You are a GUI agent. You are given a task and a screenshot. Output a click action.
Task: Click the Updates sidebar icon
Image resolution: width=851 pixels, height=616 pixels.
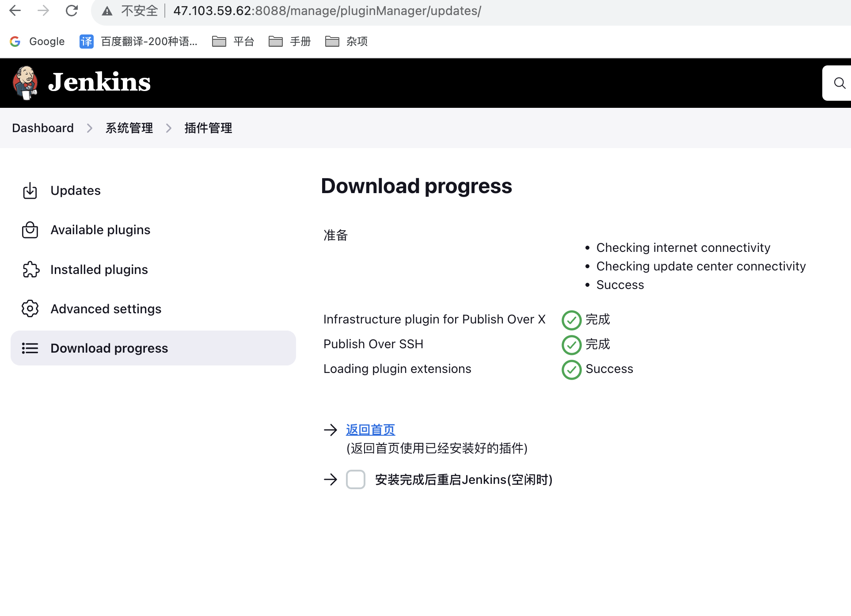[x=30, y=190]
